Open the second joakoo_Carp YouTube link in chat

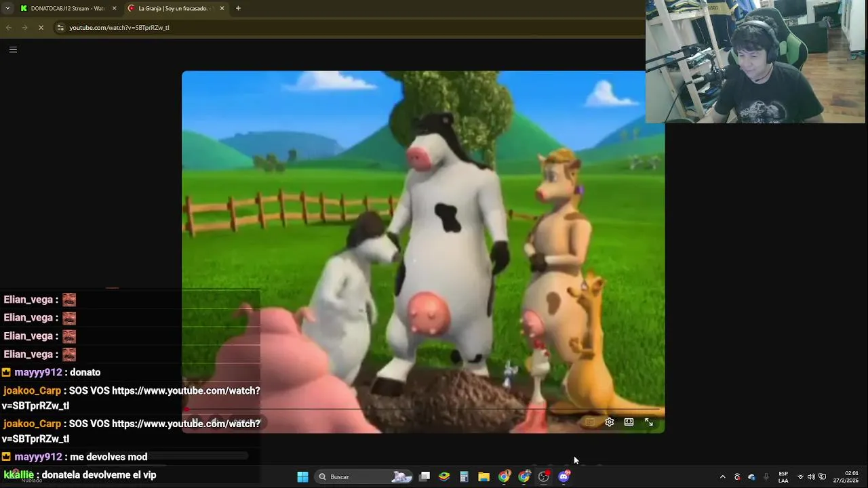pos(130,431)
